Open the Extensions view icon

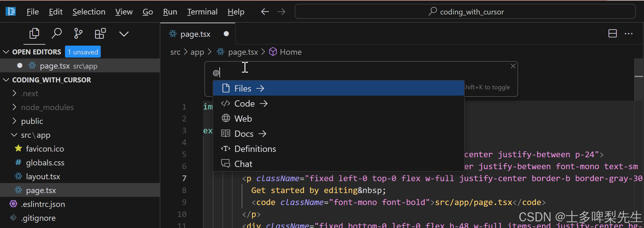point(100,33)
